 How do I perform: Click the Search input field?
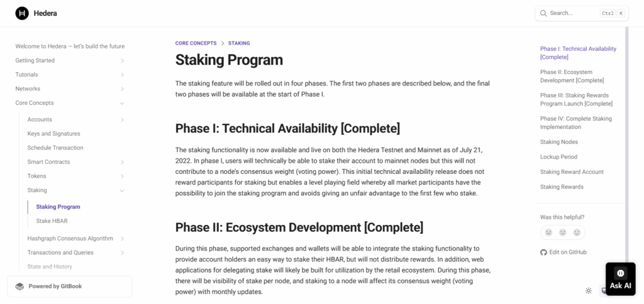(572, 13)
